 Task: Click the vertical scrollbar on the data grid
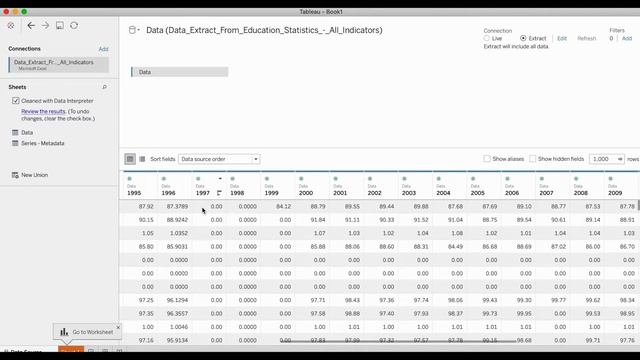638,205
